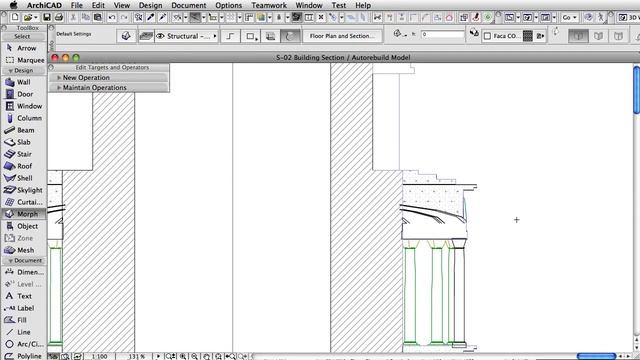Select the Slab tool

23,142
